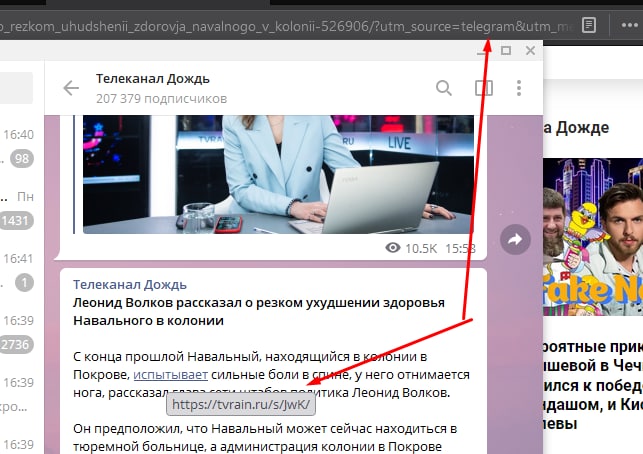Click the 'Телеканал Дождь' sender name in post
This screenshot has width=643, height=454.
click(x=130, y=284)
